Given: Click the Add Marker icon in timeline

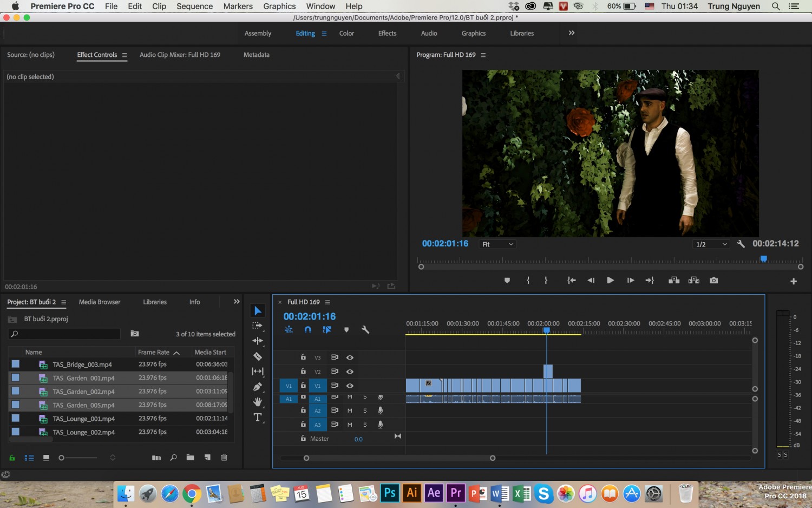Looking at the screenshot, I should (x=346, y=329).
